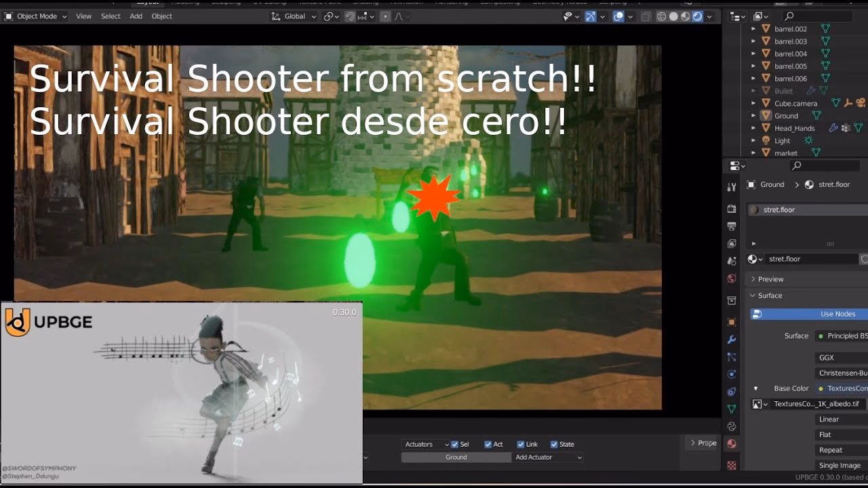Open the Scene properties tab
This screenshot has width=868, height=488.
731,261
